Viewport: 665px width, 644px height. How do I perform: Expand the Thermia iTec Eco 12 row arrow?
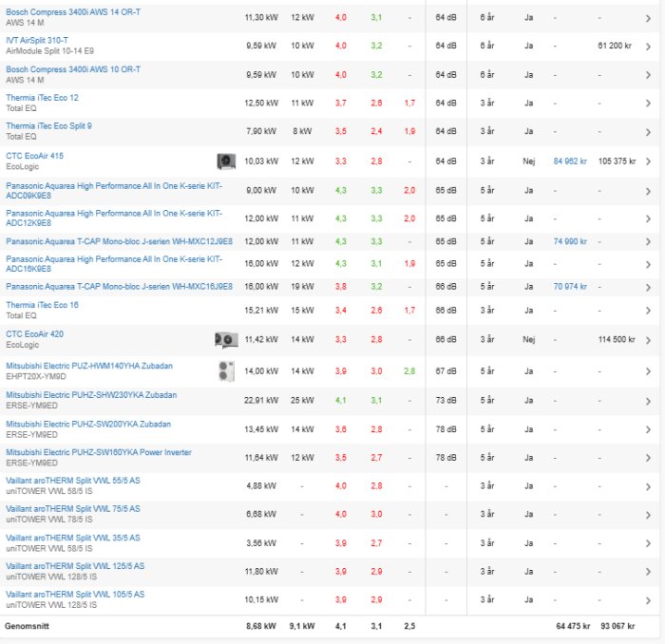[649, 103]
